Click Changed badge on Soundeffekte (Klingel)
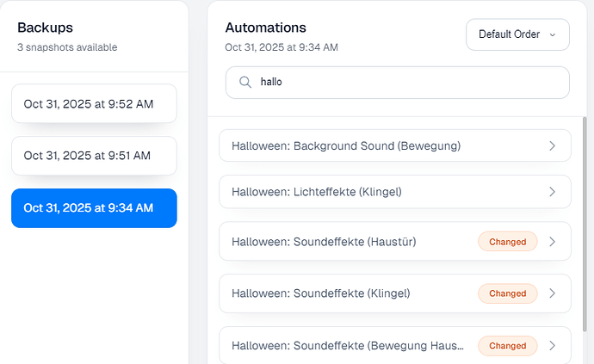 pyautogui.click(x=507, y=293)
